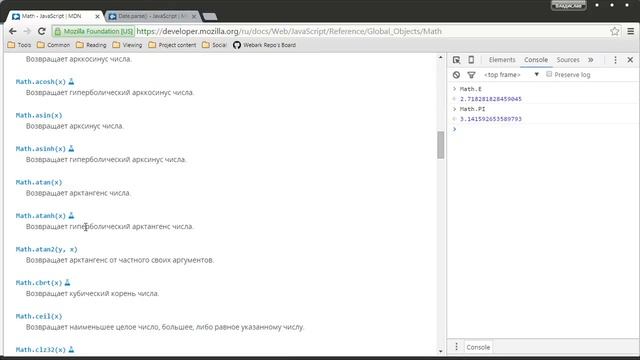Screen dimensions: 640x360
Task: Open the top frame context dropdown
Action: (x=511, y=75)
